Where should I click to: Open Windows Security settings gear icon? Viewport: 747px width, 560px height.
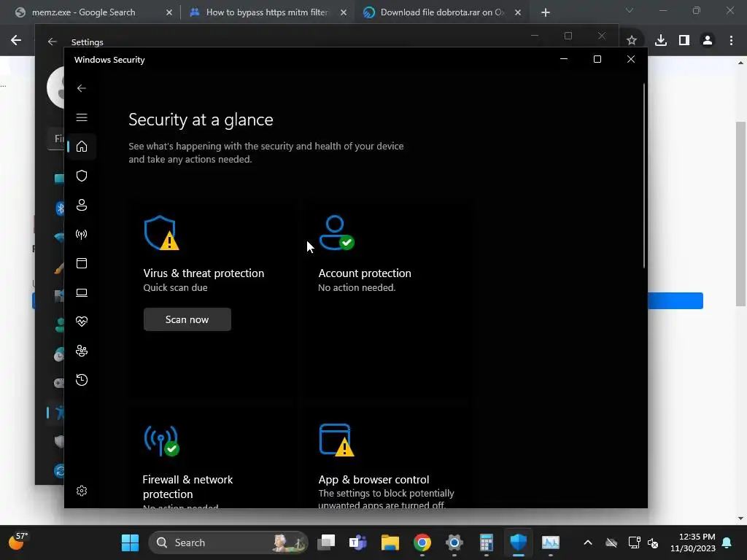click(x=82, y=491)
